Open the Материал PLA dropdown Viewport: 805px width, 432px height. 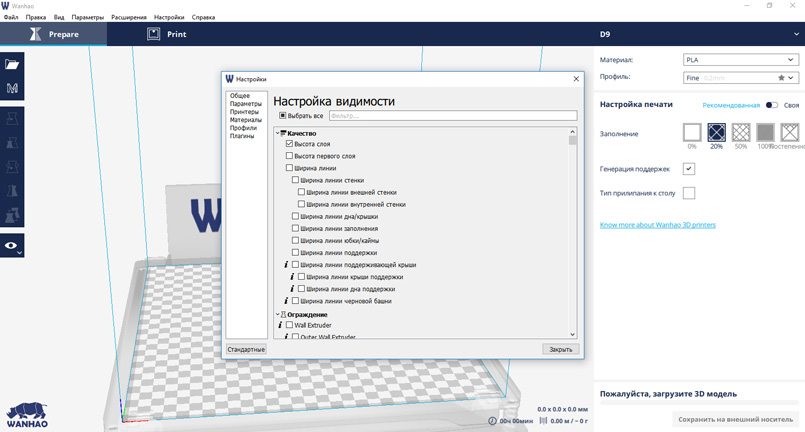tap(741, 60)
